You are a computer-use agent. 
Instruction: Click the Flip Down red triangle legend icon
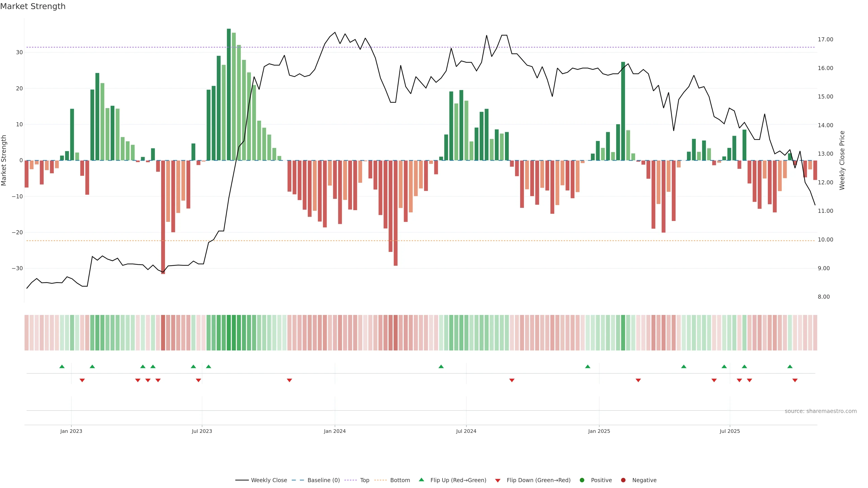point(498,481)
